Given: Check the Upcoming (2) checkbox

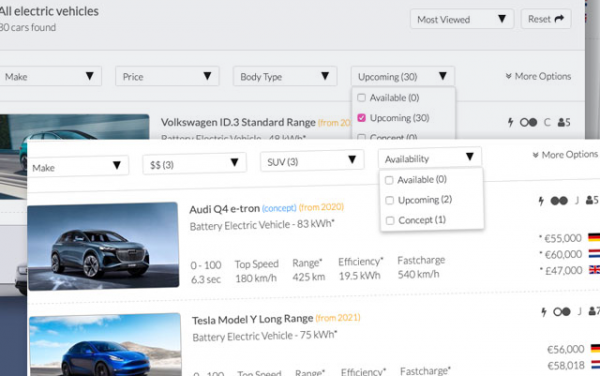Looking at the screenshot, I should (x=390, y=200).
